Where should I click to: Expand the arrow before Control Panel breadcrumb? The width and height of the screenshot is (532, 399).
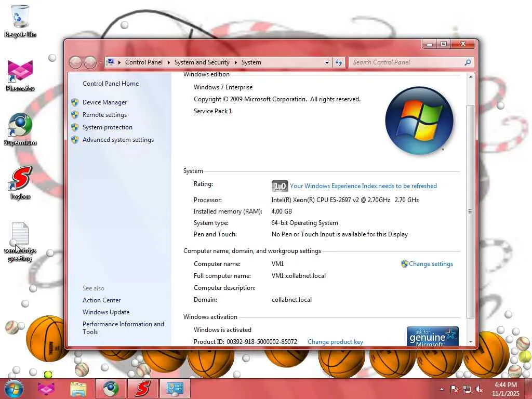coord(119,62)
